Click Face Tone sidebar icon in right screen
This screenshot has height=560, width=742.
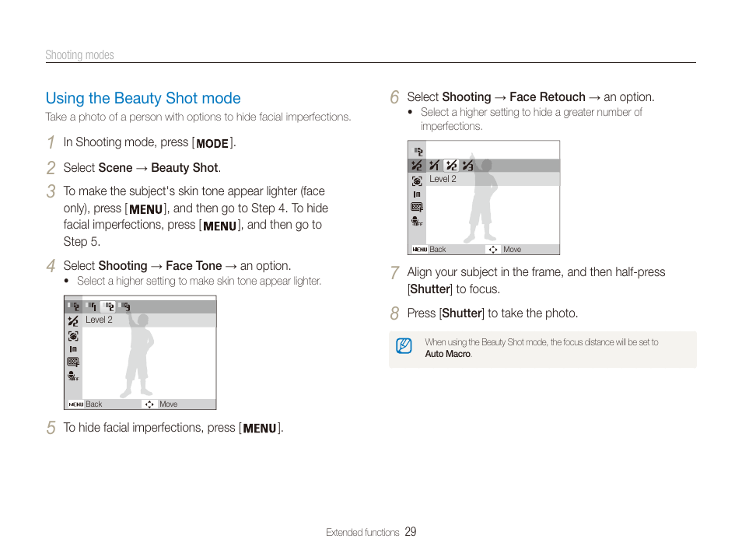418,152
